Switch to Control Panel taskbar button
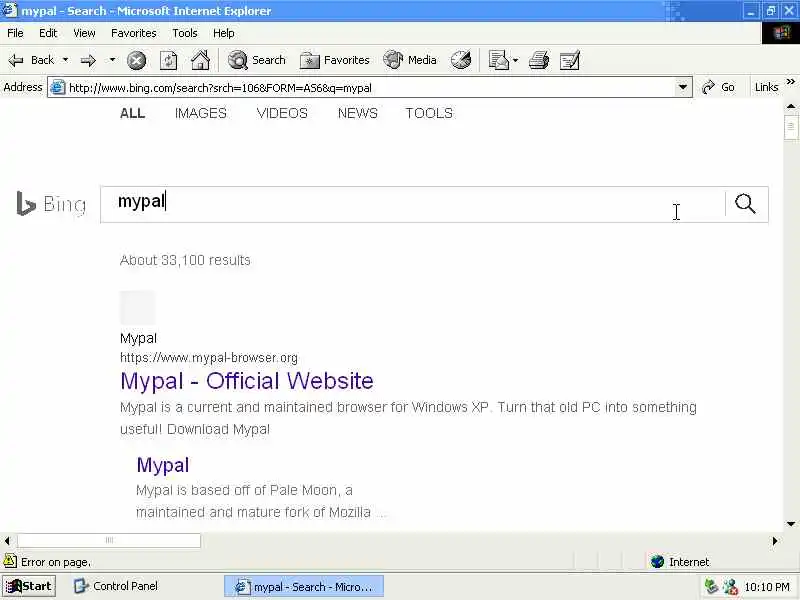The width and height of the screenshot is (800, 600). pyautogui.click(x=116, y=586)
